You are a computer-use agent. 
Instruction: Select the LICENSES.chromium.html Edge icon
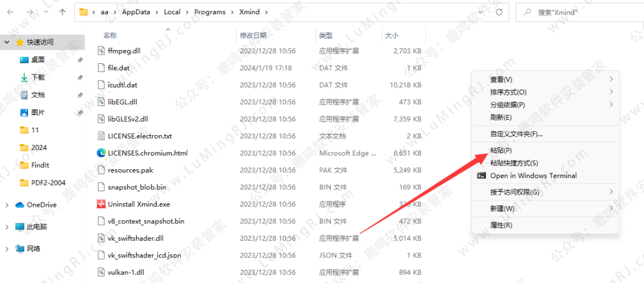pos(101,153)
